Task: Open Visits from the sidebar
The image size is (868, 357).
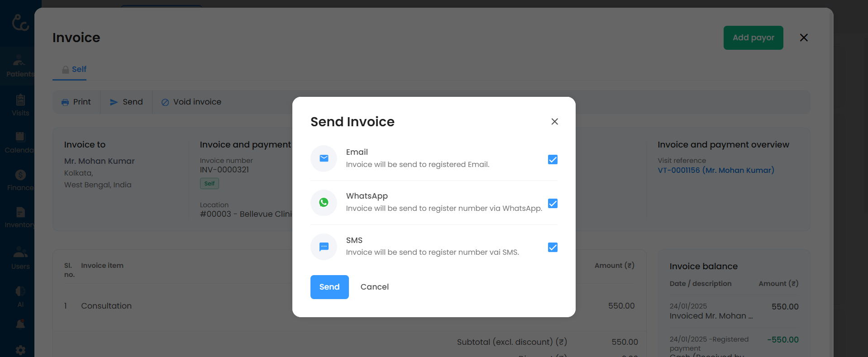Action: [20, 105]
